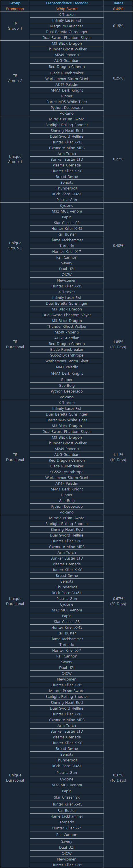Click the Promotion group cell
This screenshot has height=868, width=133.
[x=15, y=9]
